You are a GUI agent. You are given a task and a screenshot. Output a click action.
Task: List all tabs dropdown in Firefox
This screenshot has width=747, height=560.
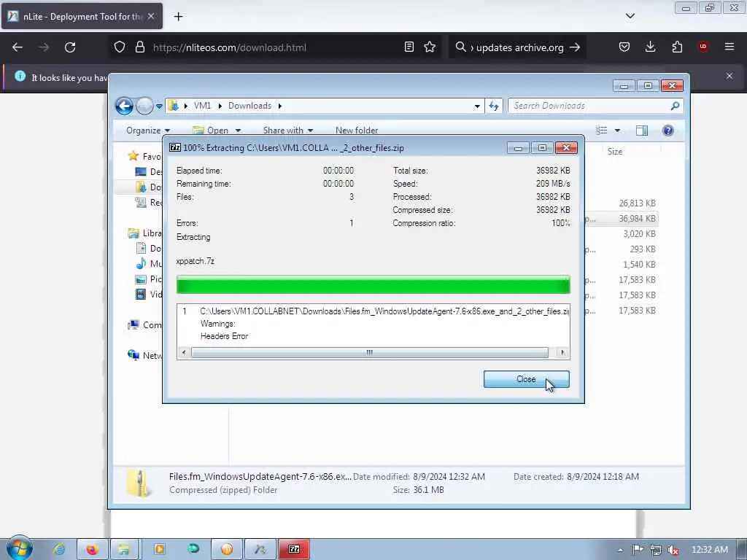(630, 16)
